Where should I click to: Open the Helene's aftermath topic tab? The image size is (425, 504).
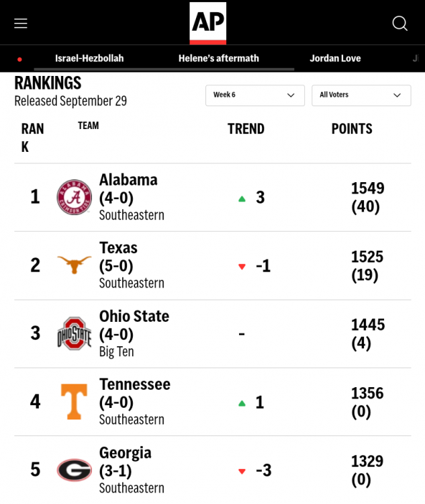click(x=219, y=58)
